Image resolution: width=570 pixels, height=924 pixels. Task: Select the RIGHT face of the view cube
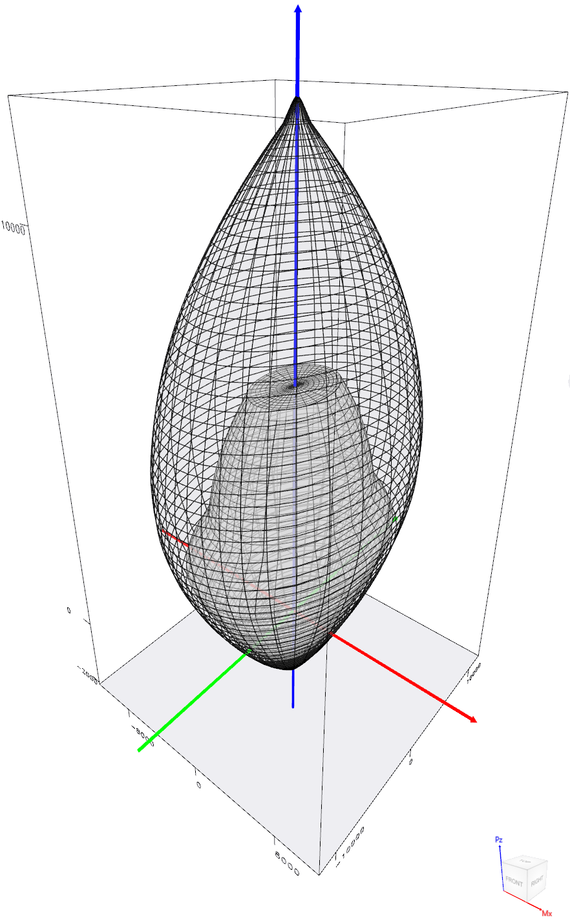pyautogui.click(x=538, y=881)
